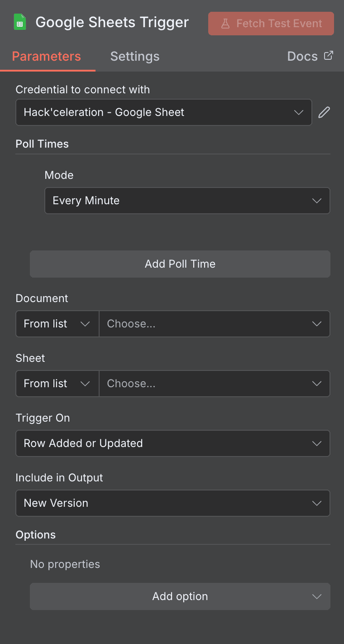Click the pencil icon to edit the credential
This screenshot has height=644, width=344.
(324, 112)
